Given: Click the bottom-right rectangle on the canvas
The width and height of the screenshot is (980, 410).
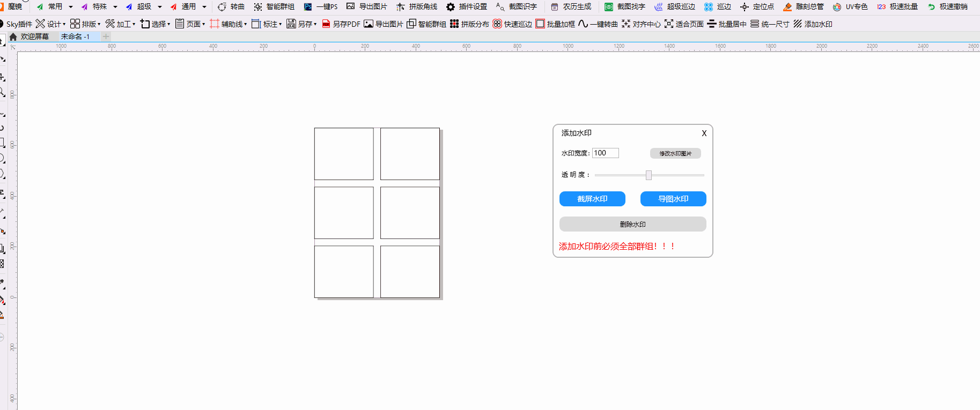Looking at the screenshot, I should pos(410,272).
